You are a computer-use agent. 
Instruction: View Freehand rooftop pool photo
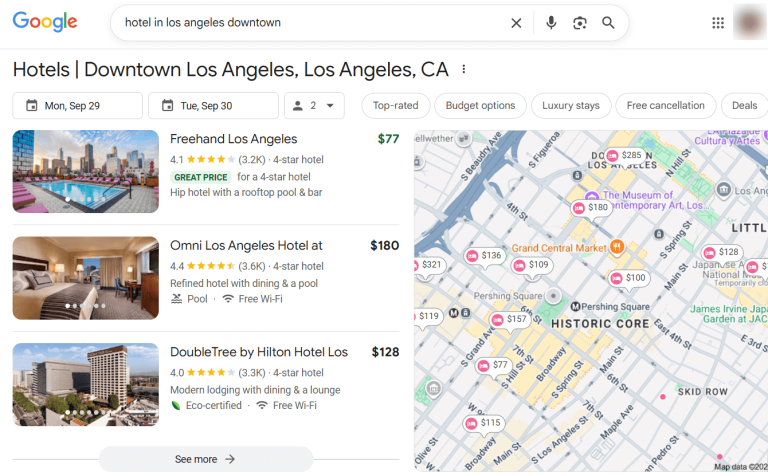[x=86, y=171]
